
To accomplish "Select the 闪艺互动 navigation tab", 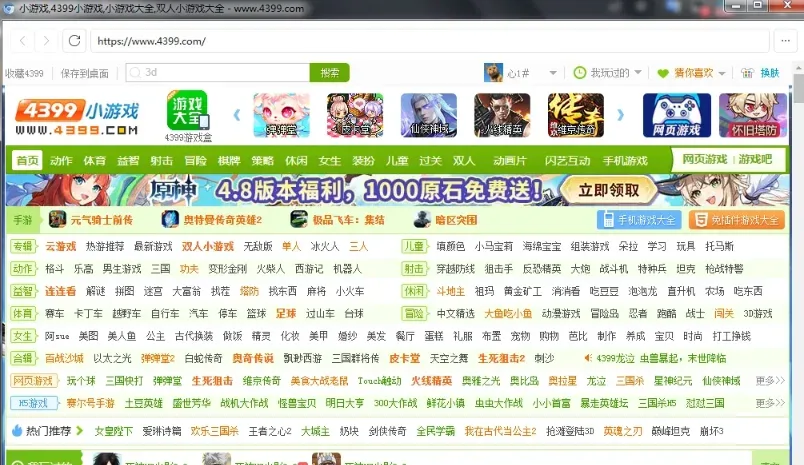I will (x=567, y=160).
